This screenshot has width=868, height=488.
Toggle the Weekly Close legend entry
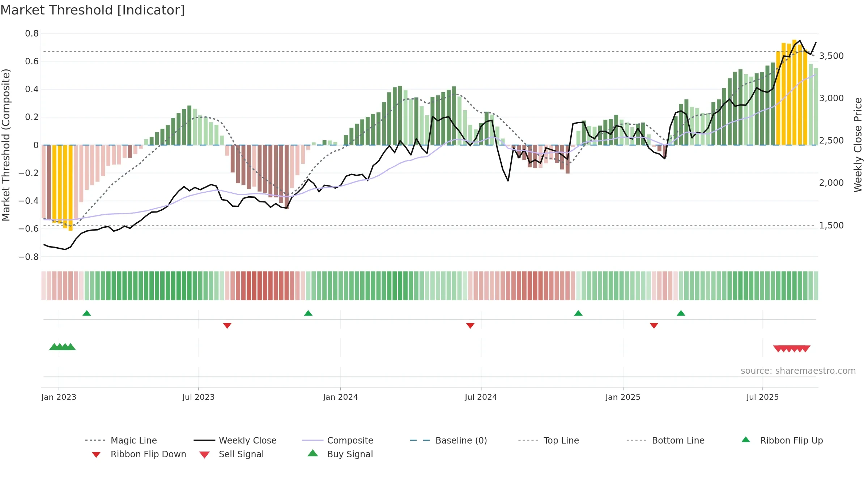tap(235, 440)
